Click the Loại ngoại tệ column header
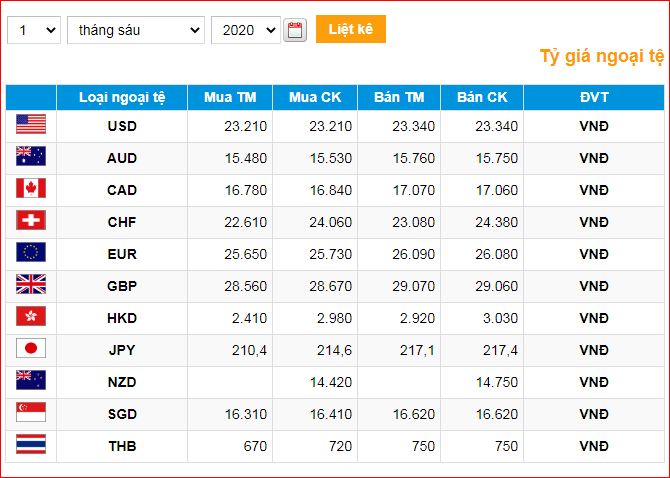 pos(122,97)
